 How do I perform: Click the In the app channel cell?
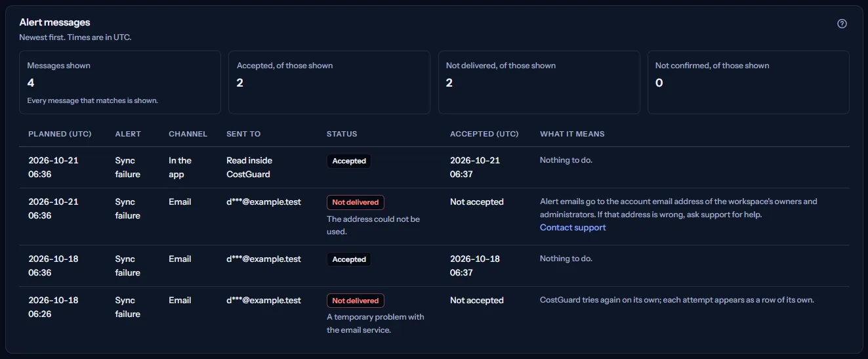(x=180, y=167)
